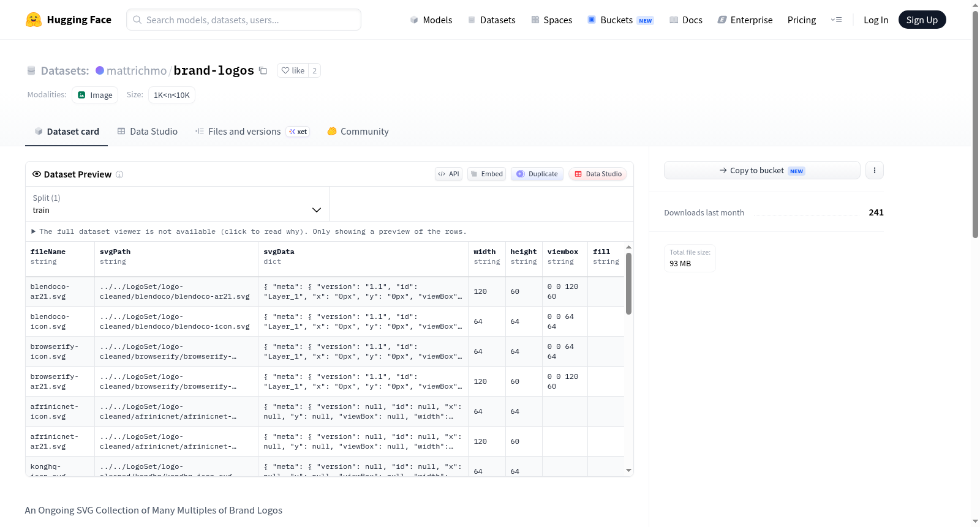The image size is (980, 527).
Task: Go to Datasets in top navigation
Action: (x=491, y=20)
